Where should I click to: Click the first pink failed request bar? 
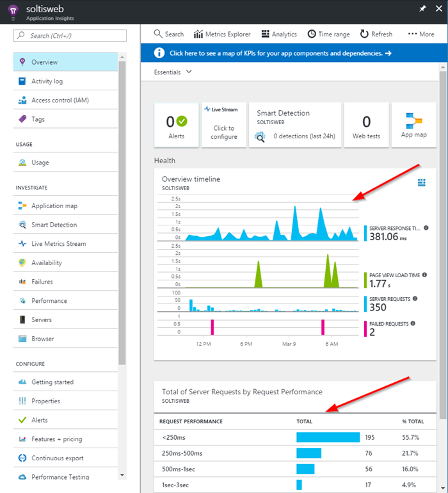coord(212,327)
